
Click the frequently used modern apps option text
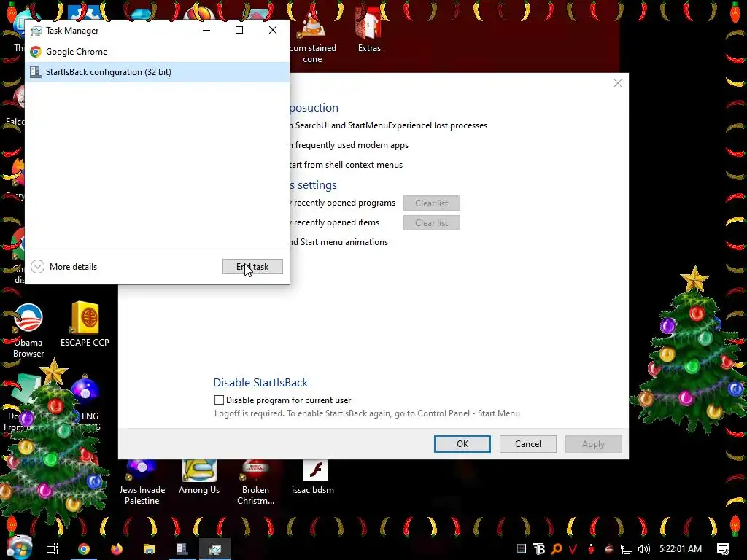pyautogui.click(x=349, y=145)
